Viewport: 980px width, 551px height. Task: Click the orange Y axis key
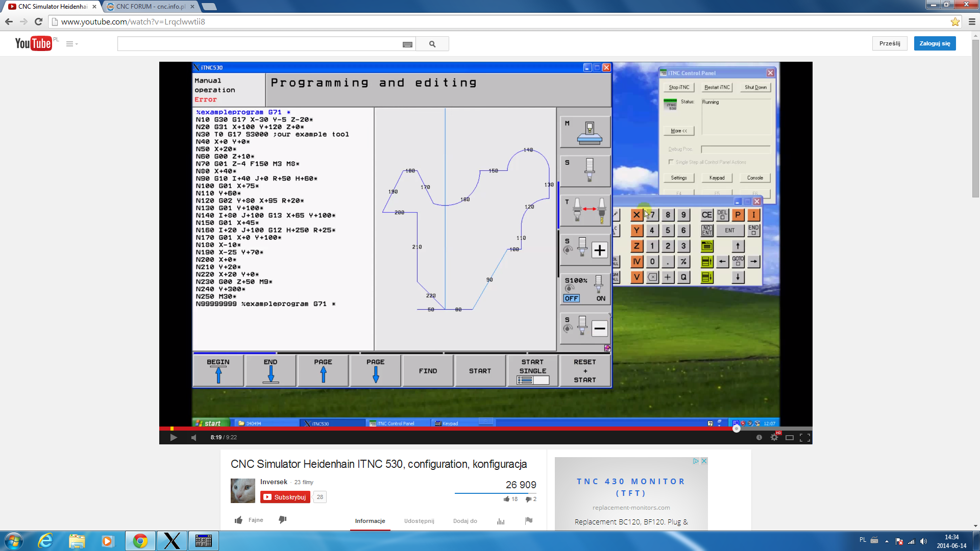(636, 231)
